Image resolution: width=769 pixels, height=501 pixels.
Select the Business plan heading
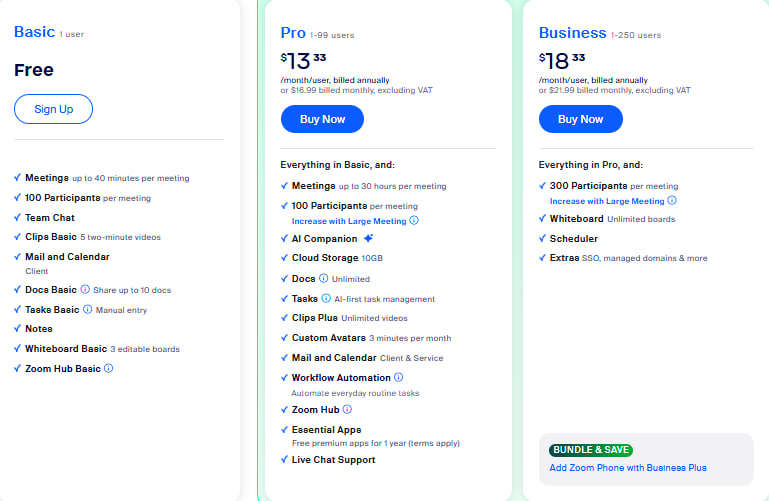coord(572,33)
